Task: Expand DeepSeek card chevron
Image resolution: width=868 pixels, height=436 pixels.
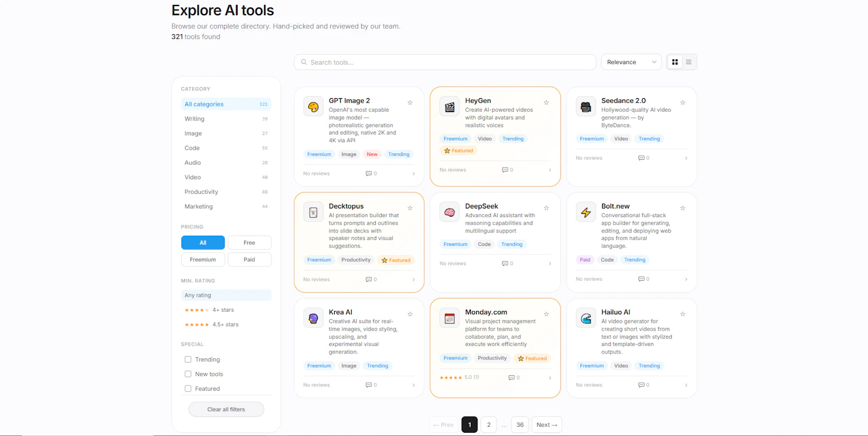Action: pos(550,263)
